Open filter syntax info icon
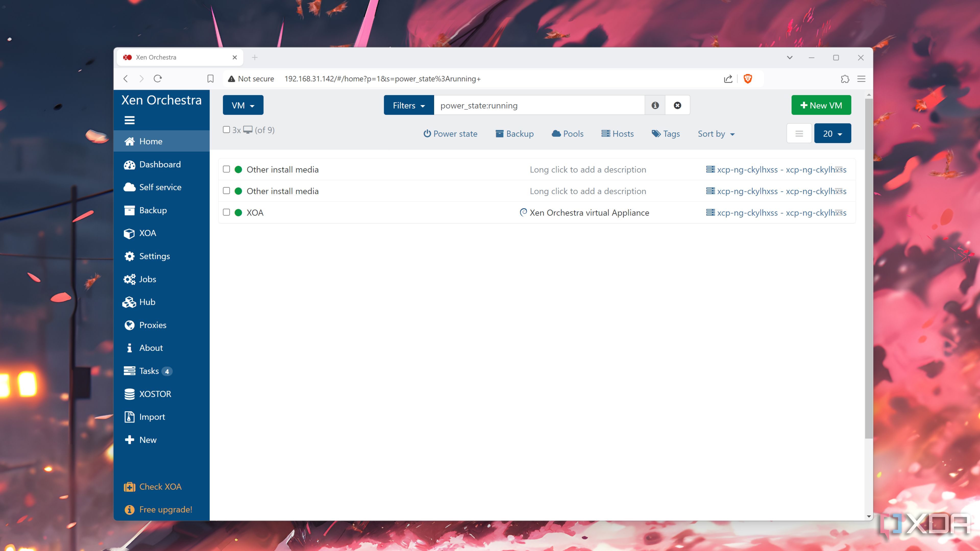The image size is (980, 551). click(655, 105)
